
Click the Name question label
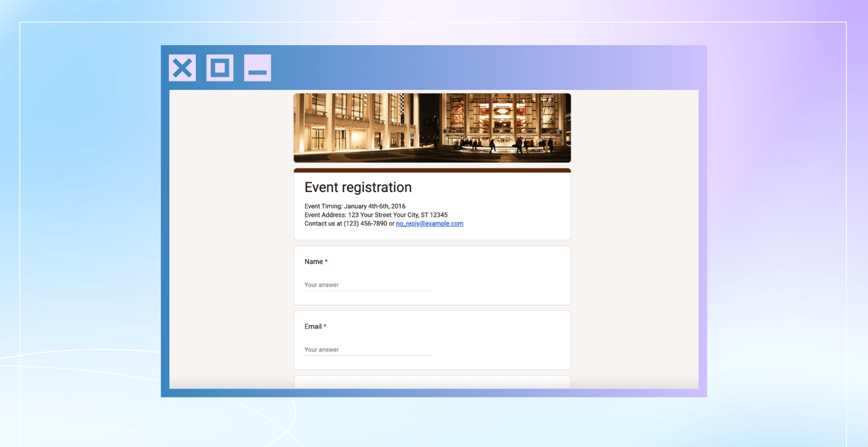click(x=314, y=262)
